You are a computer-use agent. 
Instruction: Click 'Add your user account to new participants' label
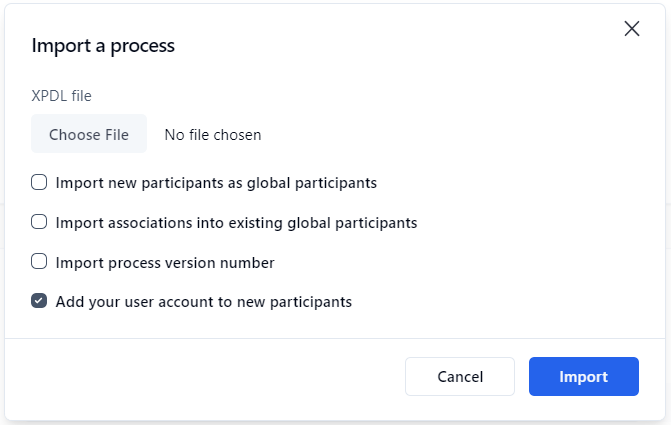(204, 301)
